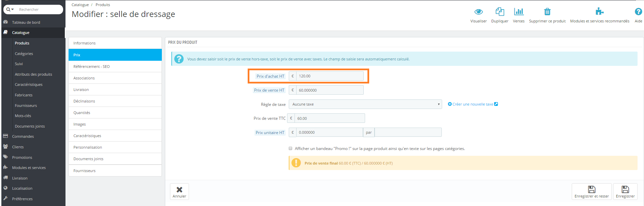Open Catégories in the sidebar
The image size is (644, 206).
(x=24, y=54)
